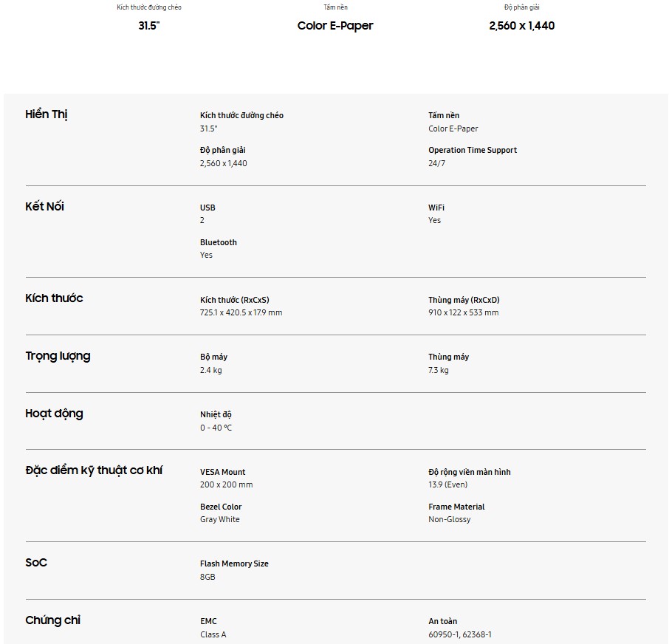
Task: Click the Color E-Paper summary title at top
Action: pos(335,26)
